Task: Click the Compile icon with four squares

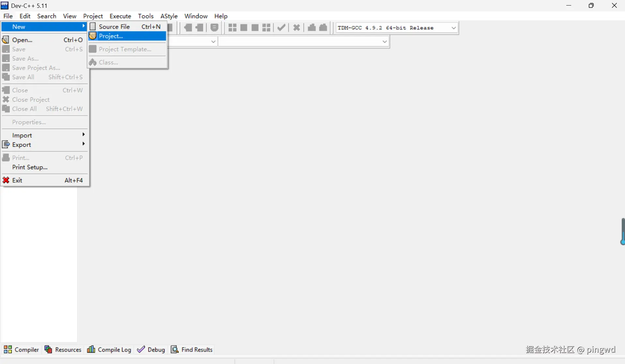Action: [232, 28]
